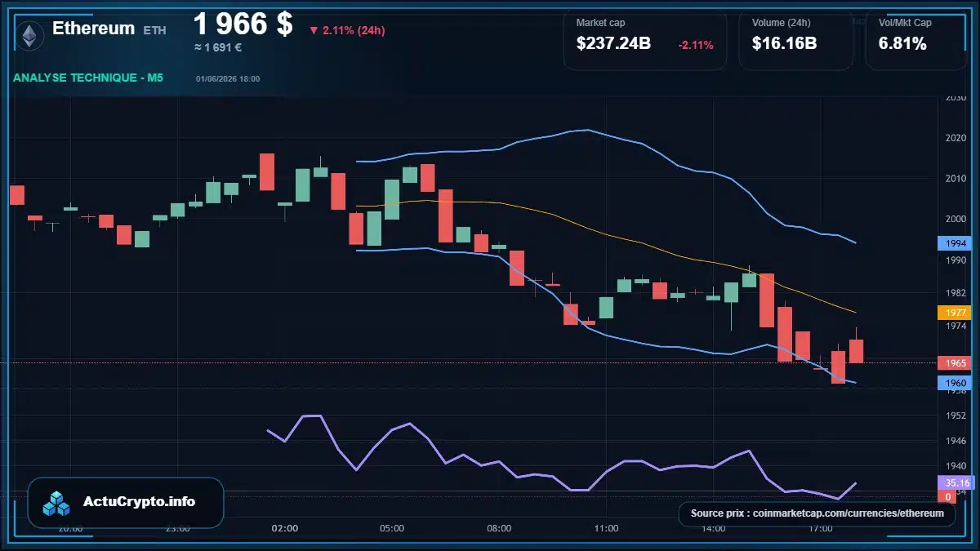Click the 11:00 time axis label
The width and height of the screenshot is (980, 551).
point(606,528)
